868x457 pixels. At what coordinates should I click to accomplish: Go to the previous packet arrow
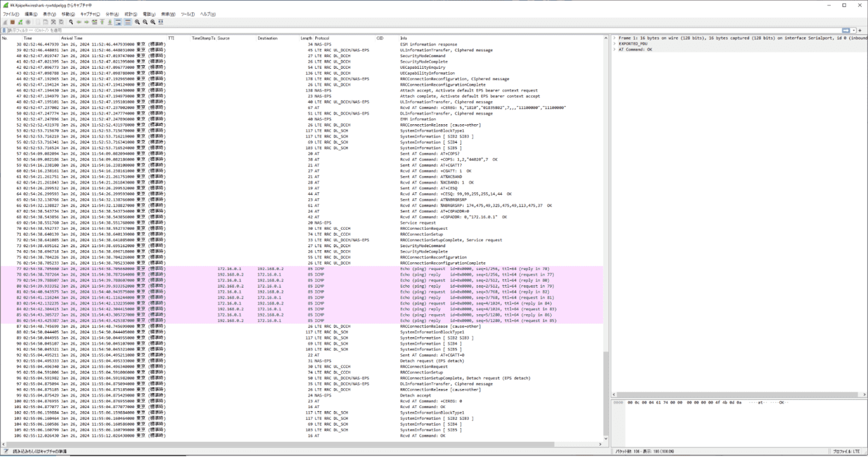79,22
